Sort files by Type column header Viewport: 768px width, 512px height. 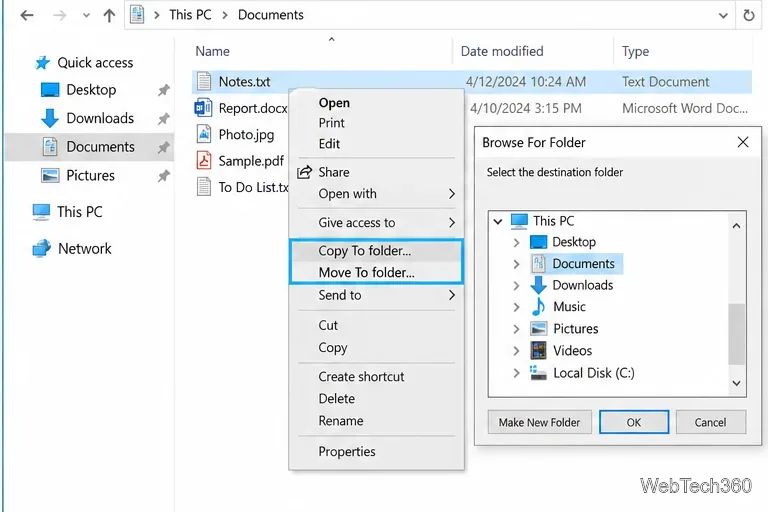(x=635, y=51)
